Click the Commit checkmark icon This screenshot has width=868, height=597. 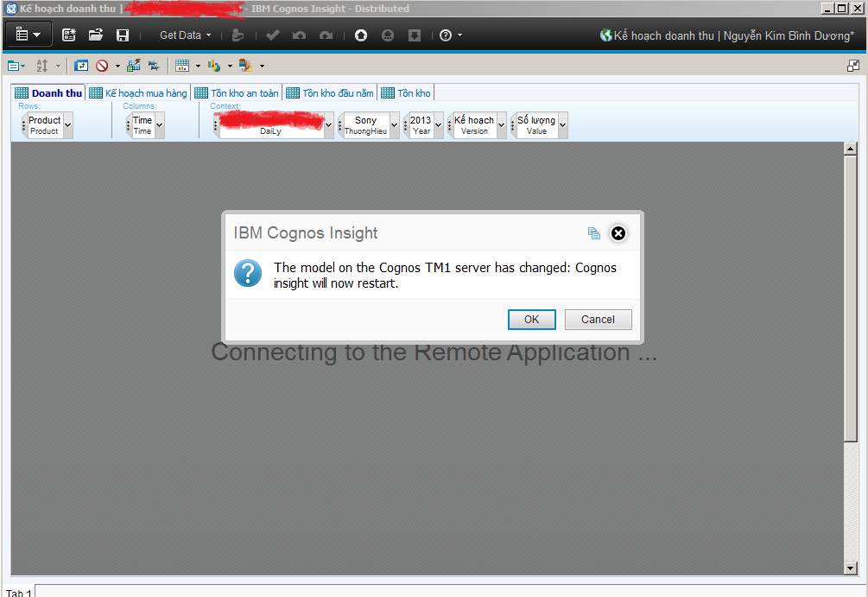click(272, 35)
